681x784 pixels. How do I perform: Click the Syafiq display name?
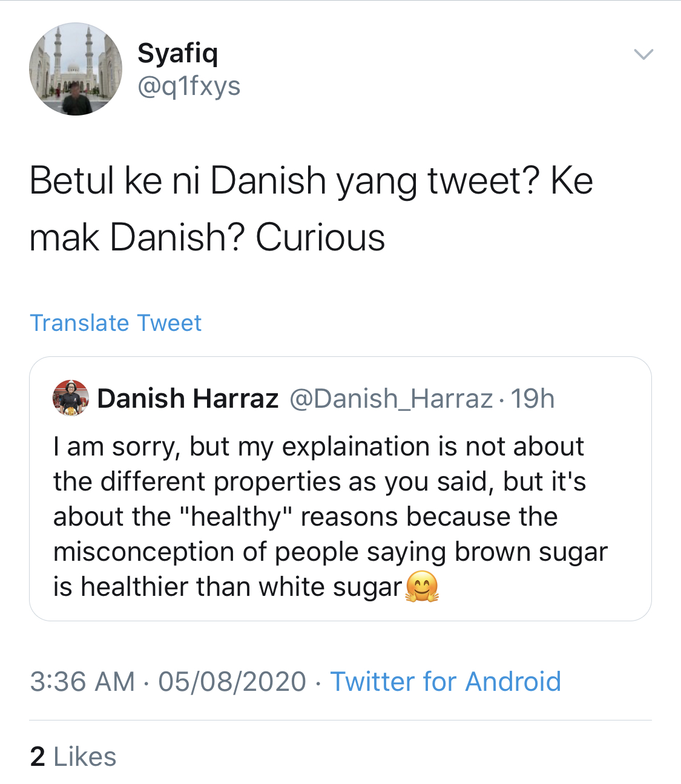[x=177, y=53]
